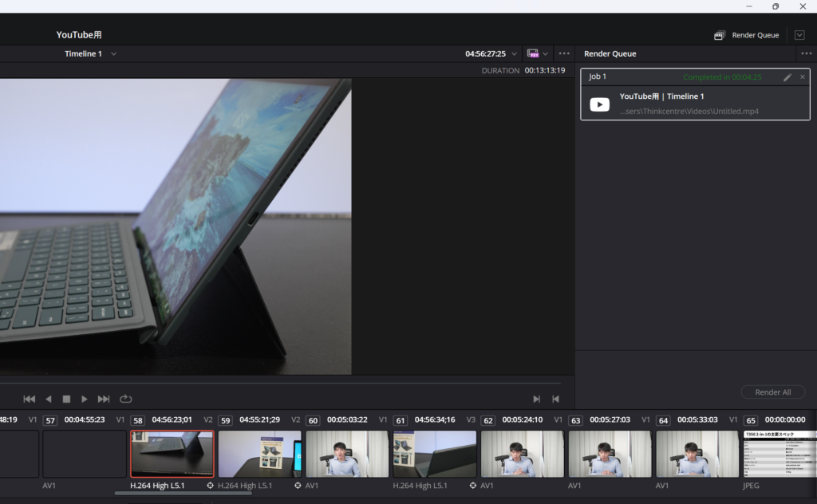Viewport: 817px width, 504px height.
Task: Click clip timecode 00:05:24:10
Action: click(x=522, y=419)
